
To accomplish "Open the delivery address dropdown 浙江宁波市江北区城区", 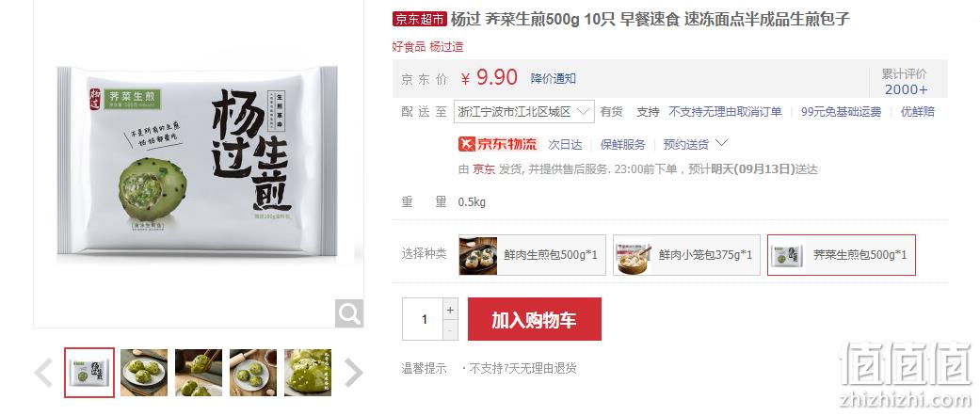I will 523,112.
